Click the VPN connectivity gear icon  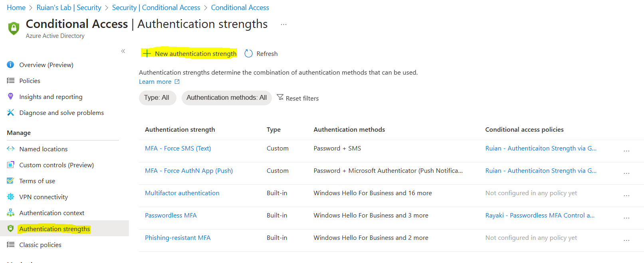coord(10,197)
